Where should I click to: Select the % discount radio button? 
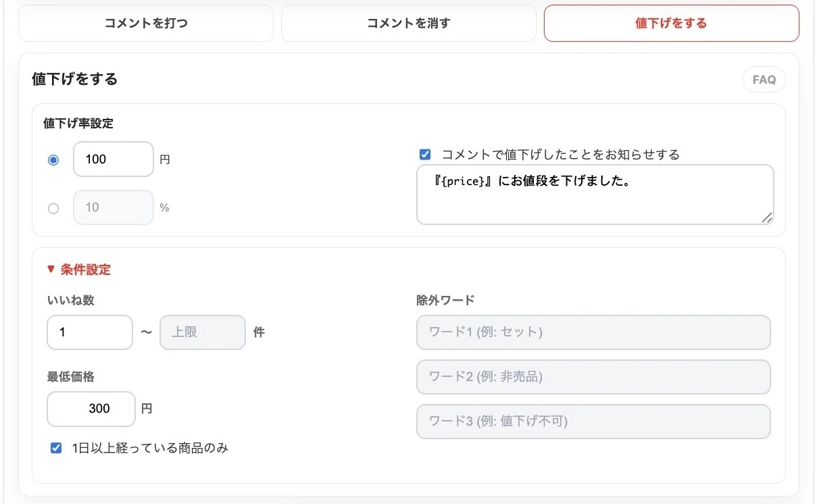coord(53,208)
